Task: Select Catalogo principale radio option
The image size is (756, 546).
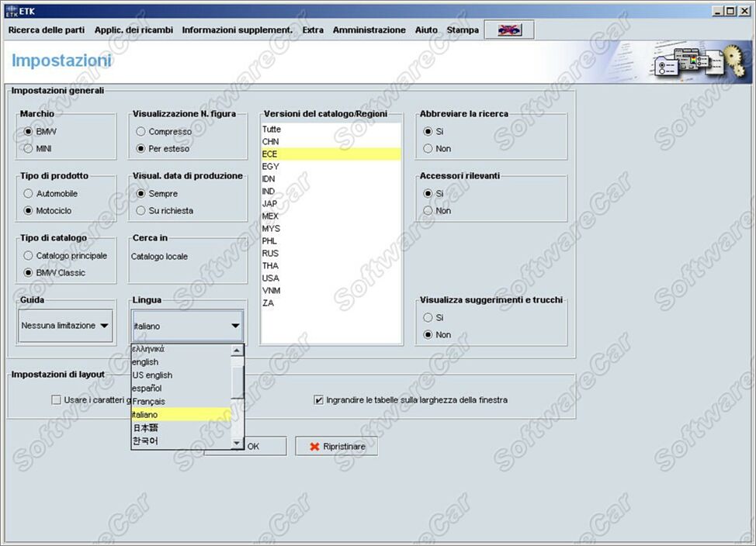Action: pos(29,255)
